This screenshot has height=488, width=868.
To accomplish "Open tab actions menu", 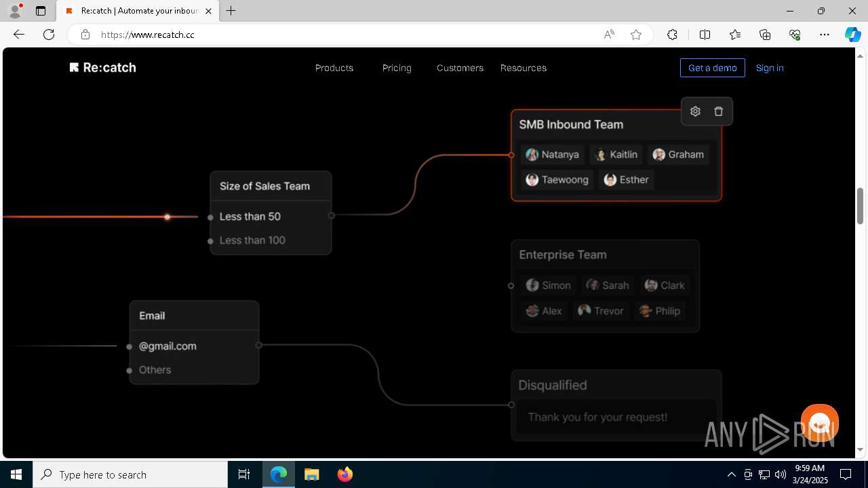I will point(41,11).
